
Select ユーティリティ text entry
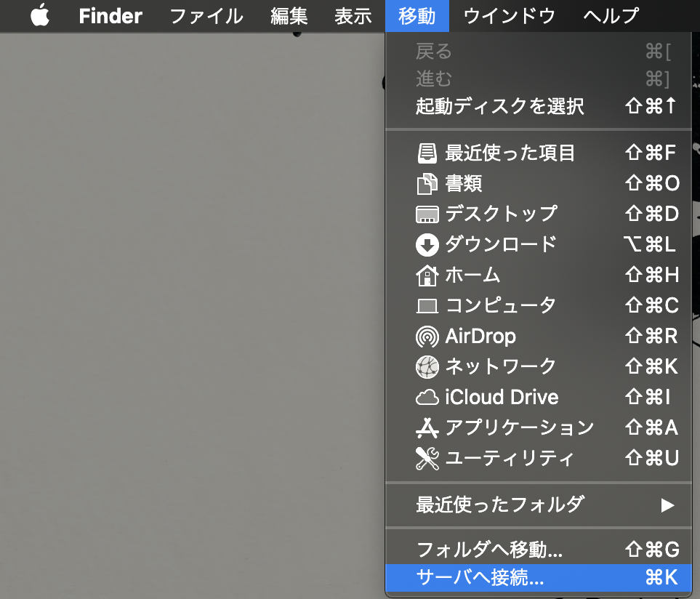click(x=510, y=459)
